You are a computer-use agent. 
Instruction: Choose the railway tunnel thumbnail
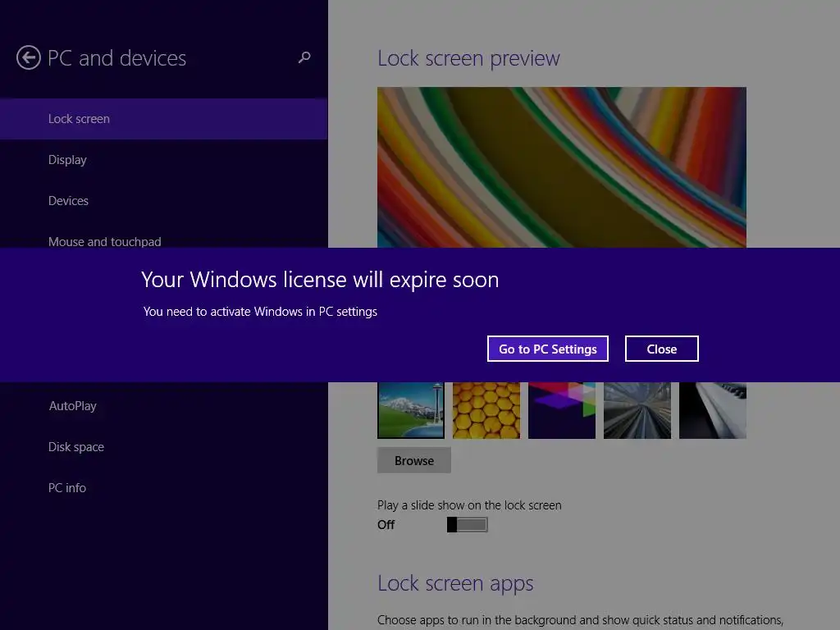coord(637,410)
